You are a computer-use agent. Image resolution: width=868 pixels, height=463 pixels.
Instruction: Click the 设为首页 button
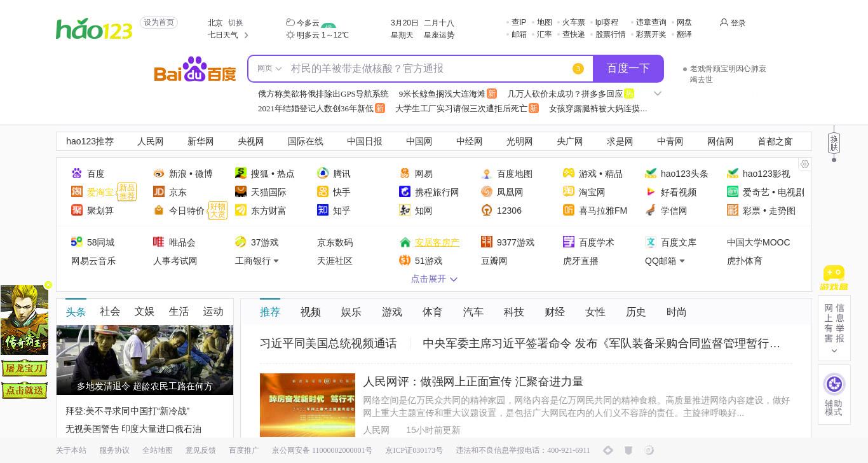click(x=159, y=22)
